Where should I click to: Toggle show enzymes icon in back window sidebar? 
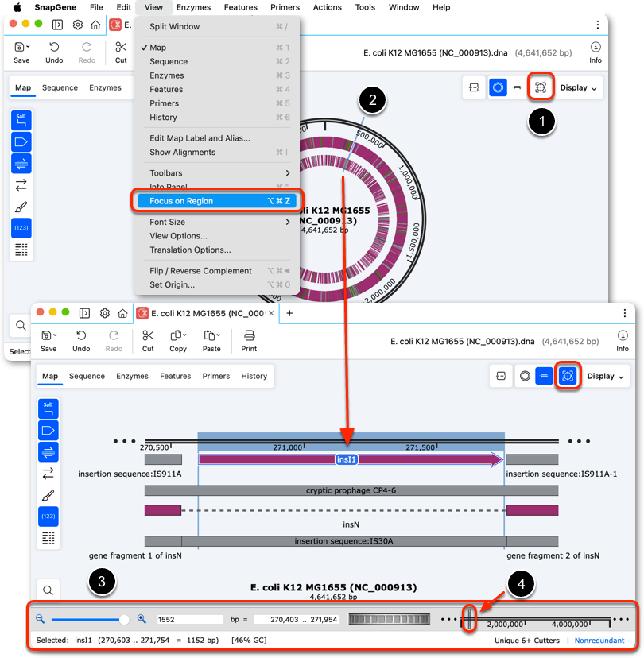21,121
